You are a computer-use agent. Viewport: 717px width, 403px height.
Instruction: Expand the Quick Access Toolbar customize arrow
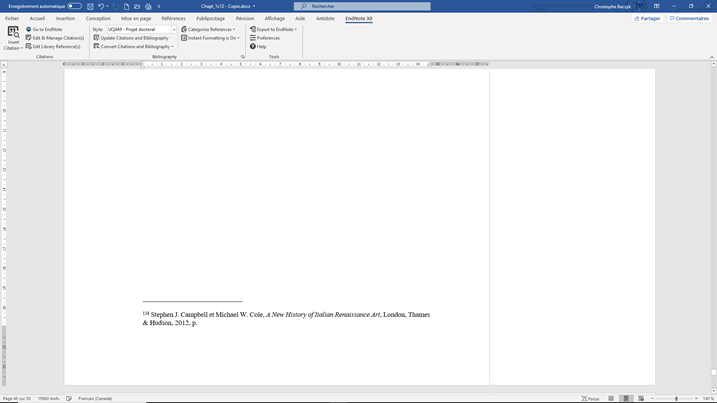tap(159, 6)
